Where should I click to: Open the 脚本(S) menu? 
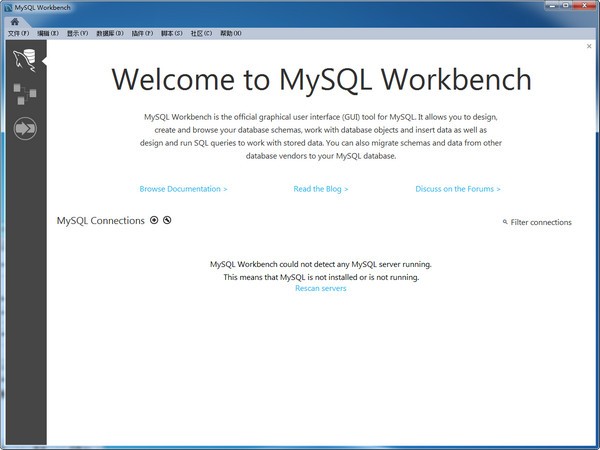[172, 33]
